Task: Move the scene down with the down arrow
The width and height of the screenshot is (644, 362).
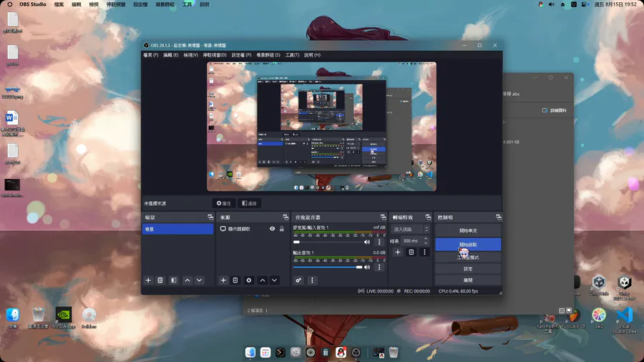Action: (x=199, y=280)
